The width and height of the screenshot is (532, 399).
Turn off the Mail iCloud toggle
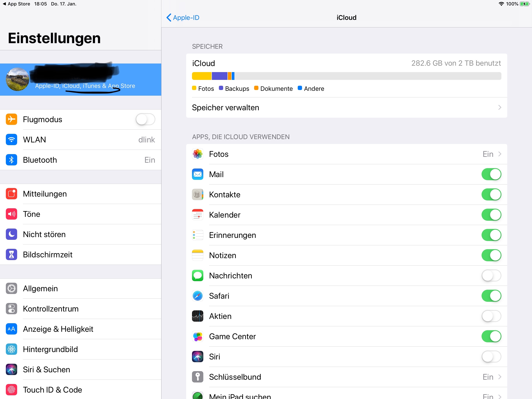[x=491, y=174]
